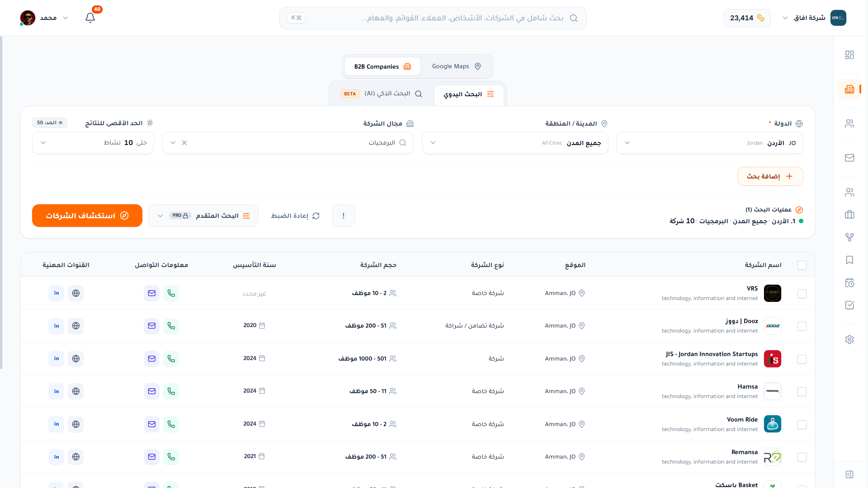Screen dimensions: 868x488
Task: Click the JIS logo thumbnail
Action: [x=773, y=359]
